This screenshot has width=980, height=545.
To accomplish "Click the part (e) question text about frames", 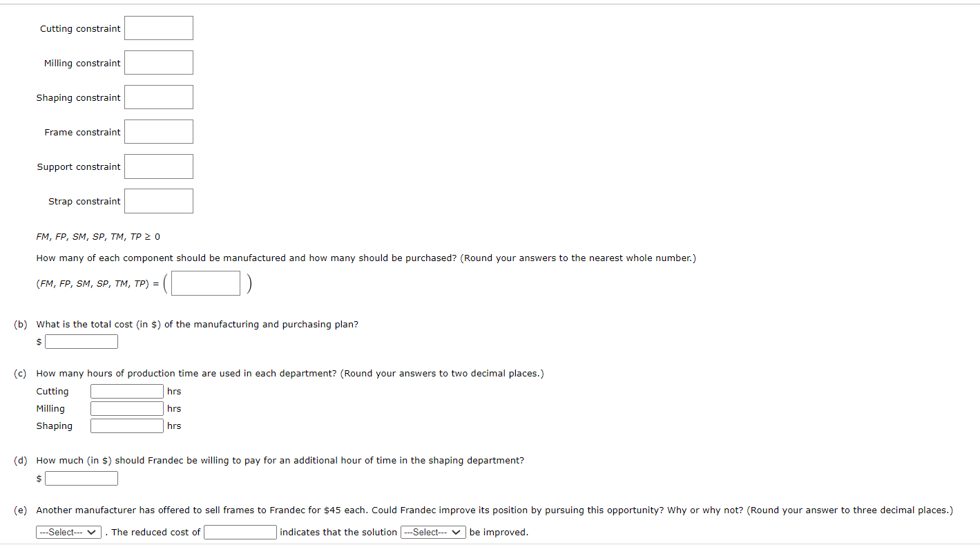I will (x=494, y=510).
